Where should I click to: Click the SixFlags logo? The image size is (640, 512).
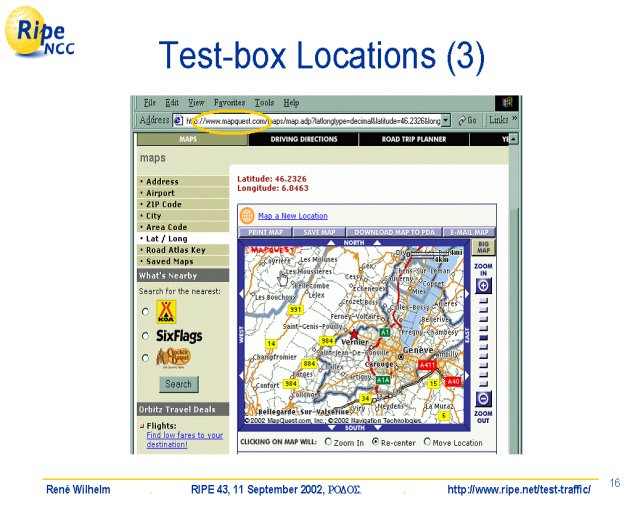(x=179, y=336)
